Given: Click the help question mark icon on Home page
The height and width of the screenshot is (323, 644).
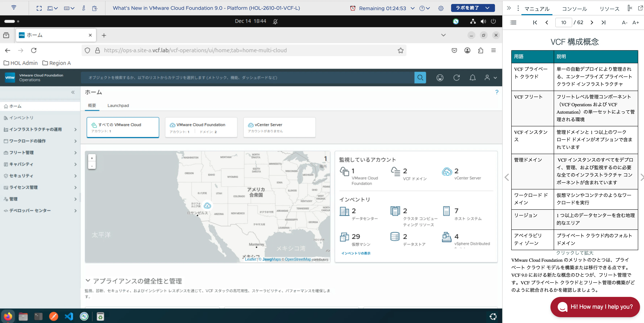Looking at the screenshot, I should click(x=497, y=92).
